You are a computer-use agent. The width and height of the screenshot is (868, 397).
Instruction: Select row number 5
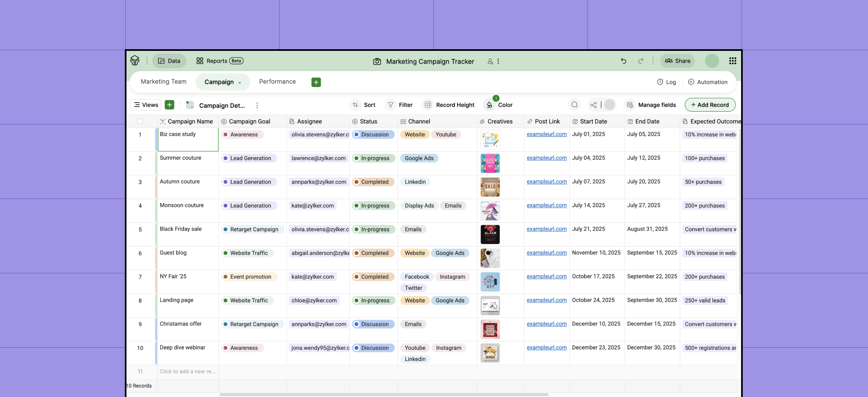140,230
